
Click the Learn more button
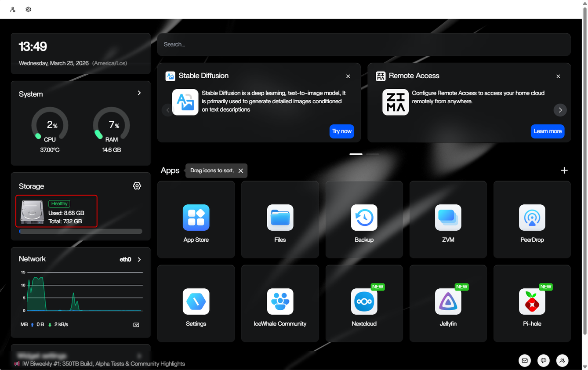[548, 131]
